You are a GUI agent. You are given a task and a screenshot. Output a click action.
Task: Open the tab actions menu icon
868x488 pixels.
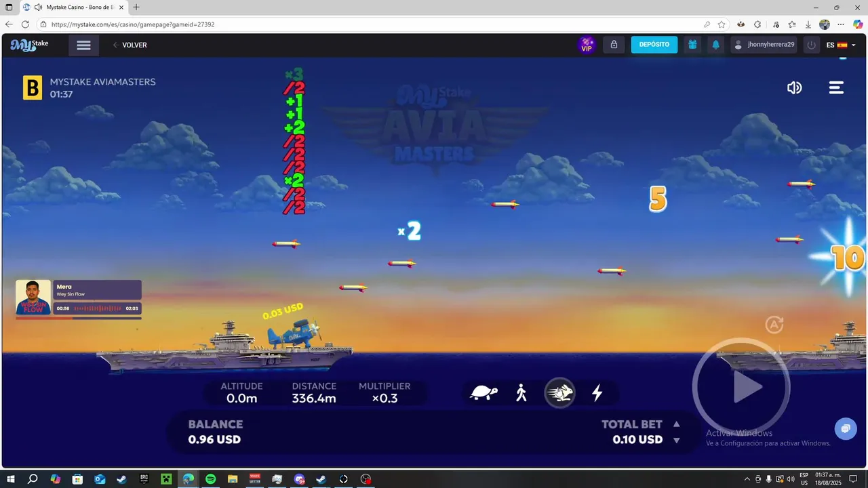coord(9,7)
